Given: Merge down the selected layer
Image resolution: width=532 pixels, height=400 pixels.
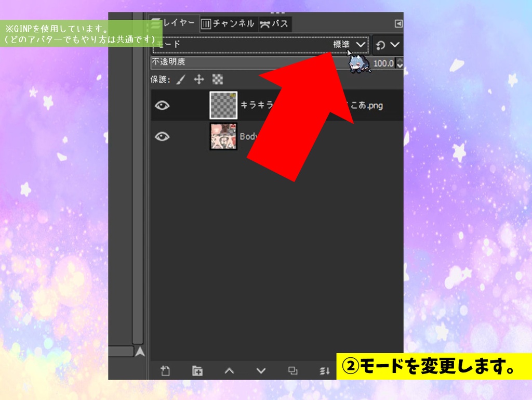Looking at the screenshot, I should pyautogui.click(x=326, y=370).
